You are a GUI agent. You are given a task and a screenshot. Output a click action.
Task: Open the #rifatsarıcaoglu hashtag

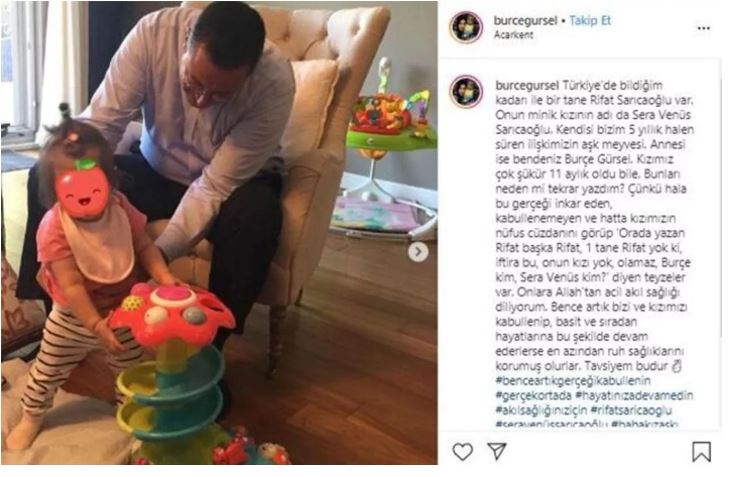pos(631,411)
